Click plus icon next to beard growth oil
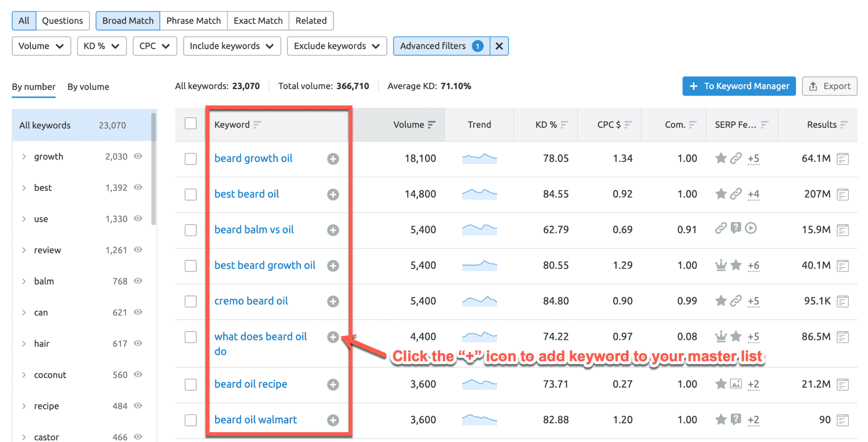868x442 pixels. pos(333,159)
